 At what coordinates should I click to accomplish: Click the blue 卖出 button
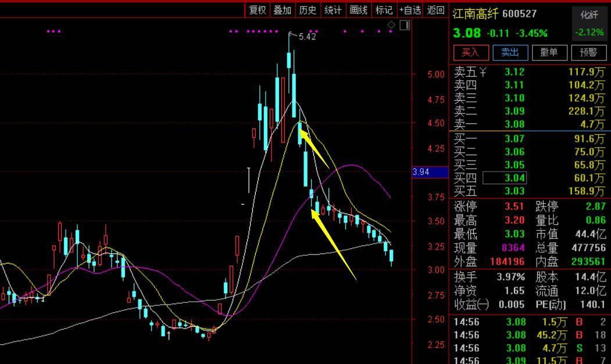(510, 52)
